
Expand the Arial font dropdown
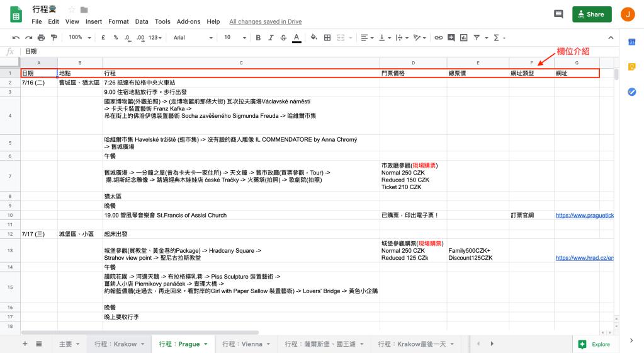[192, 38]
